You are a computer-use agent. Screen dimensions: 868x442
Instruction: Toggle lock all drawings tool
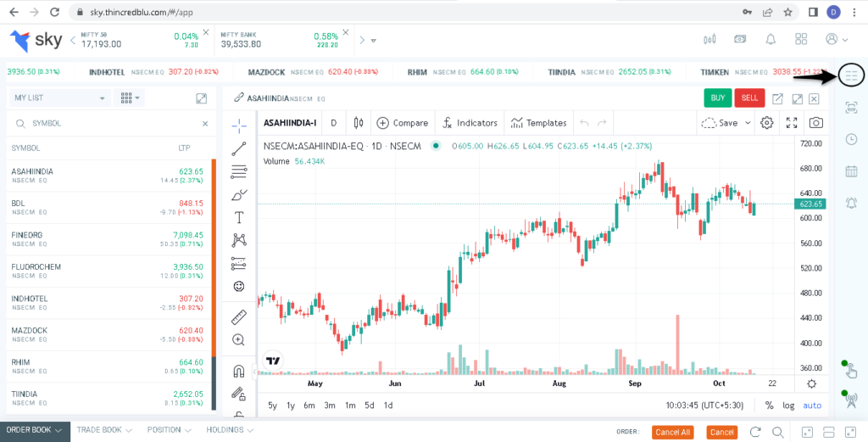[x=239, y=394]
